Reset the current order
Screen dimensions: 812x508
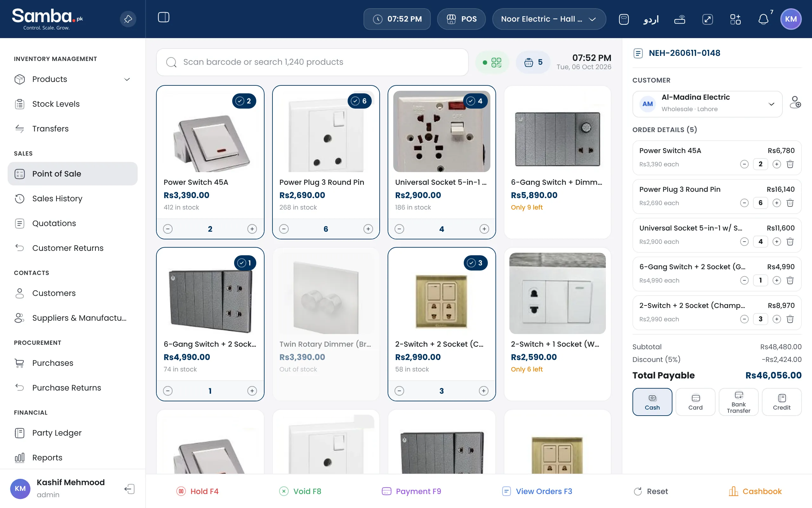click(x=651, y=491)
